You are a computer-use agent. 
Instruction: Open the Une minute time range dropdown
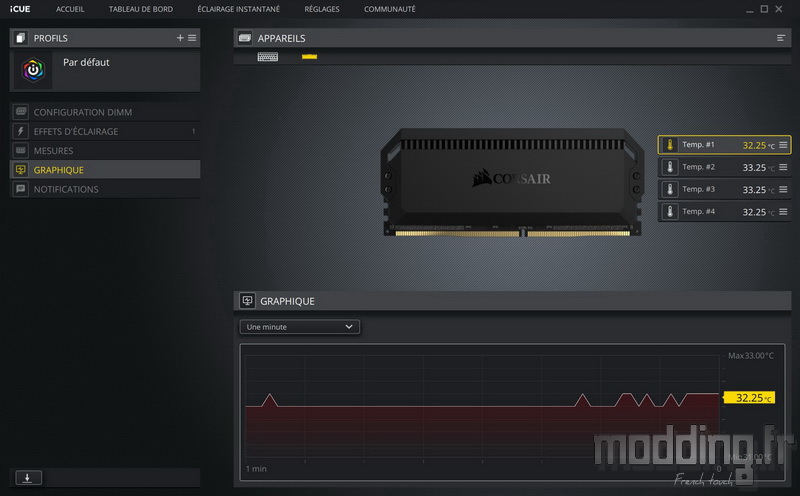coord(299,327)
